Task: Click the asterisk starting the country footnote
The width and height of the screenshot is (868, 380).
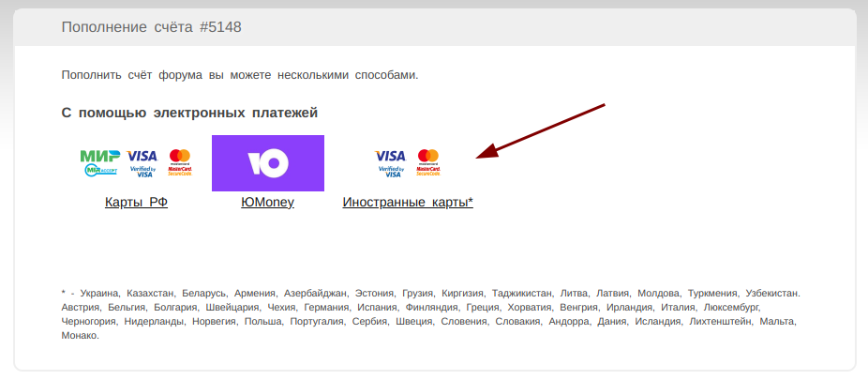Action: (64, 293)
